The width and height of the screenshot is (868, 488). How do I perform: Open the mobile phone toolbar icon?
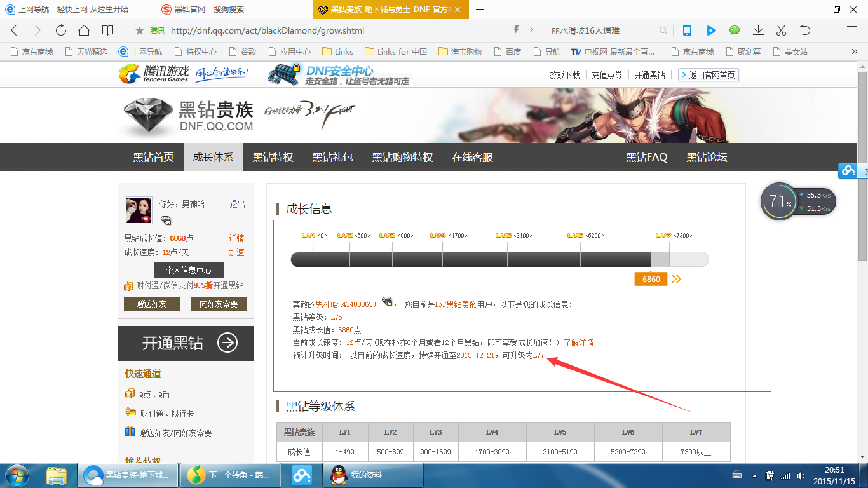pos(687,30)
